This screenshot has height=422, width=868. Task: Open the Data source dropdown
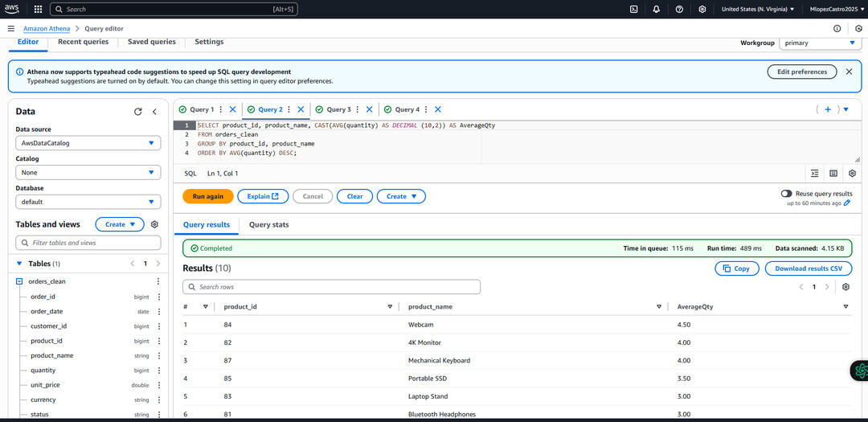[x=88, y=143]
